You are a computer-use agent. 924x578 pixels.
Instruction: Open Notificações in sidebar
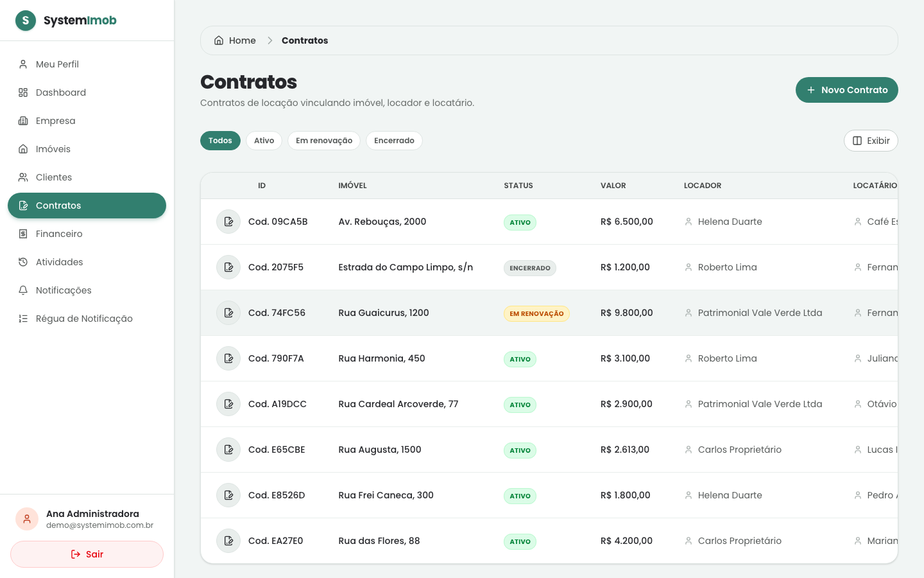[x=87, y=290]
